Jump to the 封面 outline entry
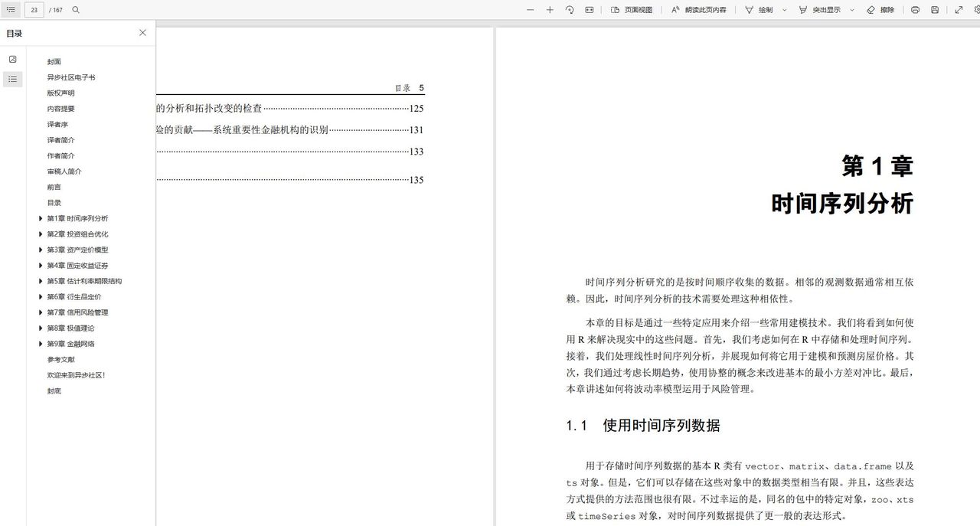Screen dimensions: 980x526 (54, 61)
